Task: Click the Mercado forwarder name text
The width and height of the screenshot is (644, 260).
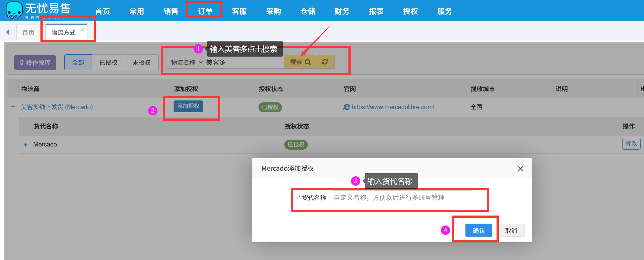Action: click(x=45, y=144)
